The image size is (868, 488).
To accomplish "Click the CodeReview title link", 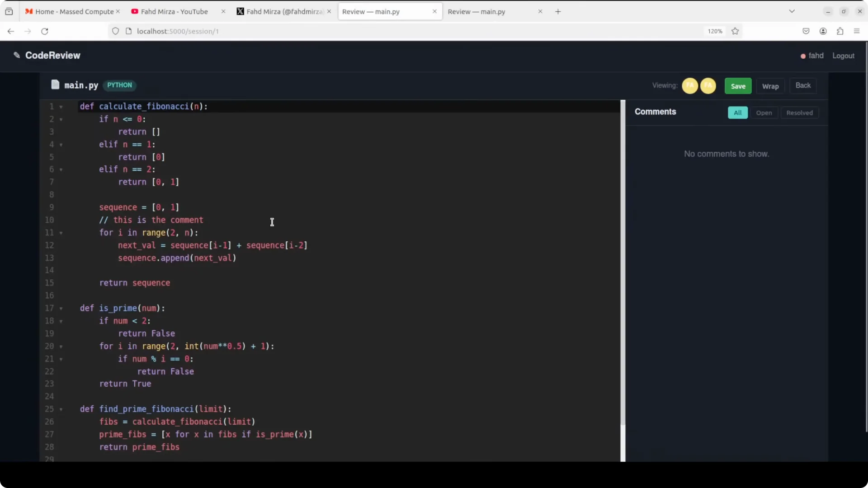I will (52, 55).
